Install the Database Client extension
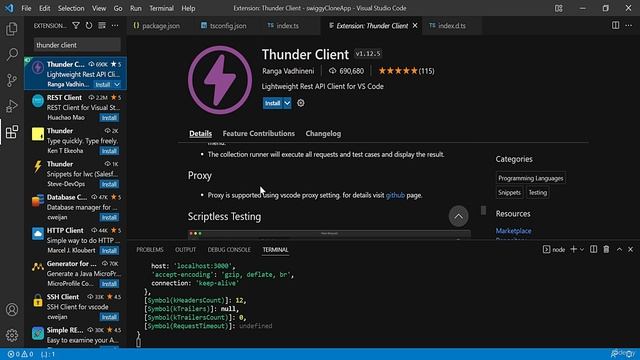 109,217
